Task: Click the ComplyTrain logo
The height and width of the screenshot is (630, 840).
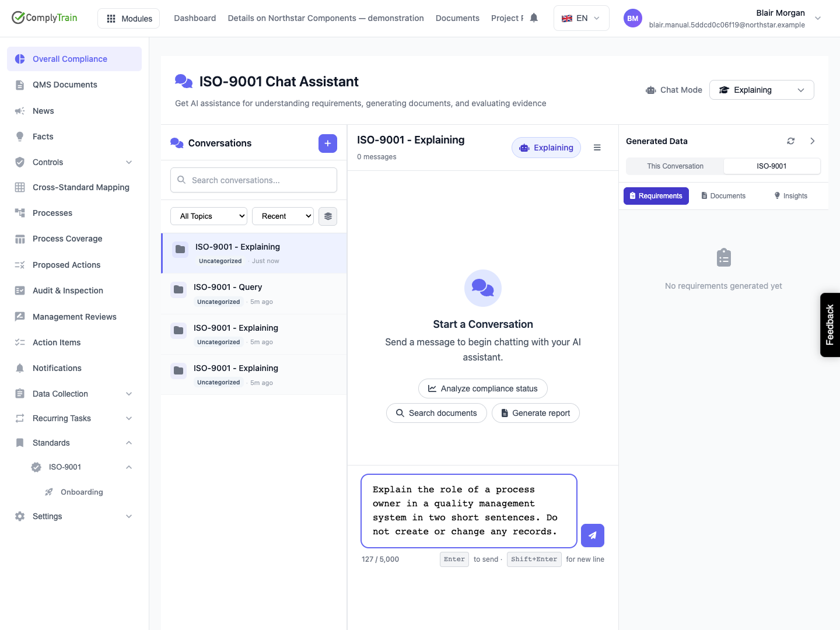Action: coord(44,17)
